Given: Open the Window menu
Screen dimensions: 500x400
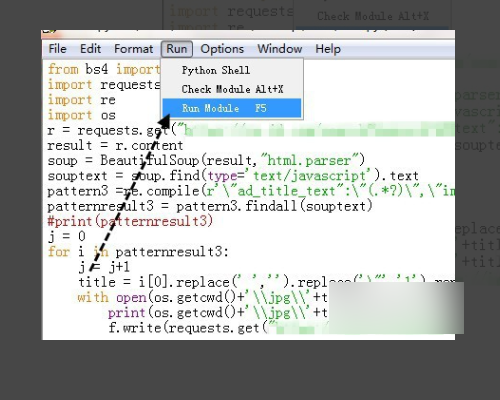Looking at the screenshot, I should coord(280,49).
